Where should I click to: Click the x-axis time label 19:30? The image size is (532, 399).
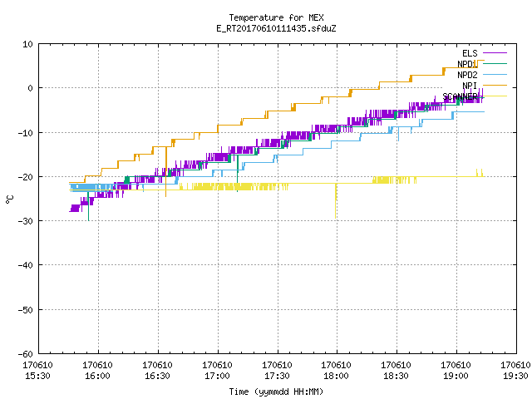point(515,376)
